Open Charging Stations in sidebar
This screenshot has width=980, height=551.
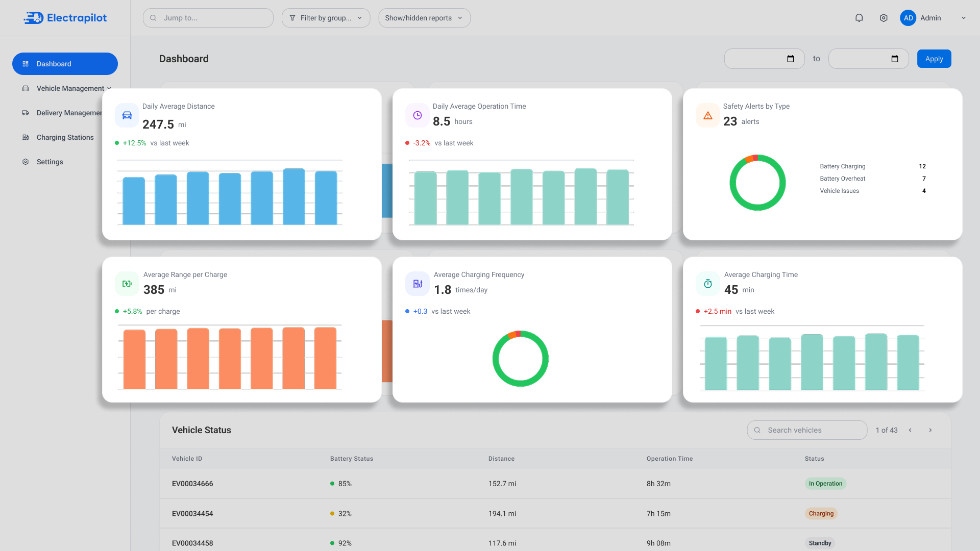[x=65, y=137]
